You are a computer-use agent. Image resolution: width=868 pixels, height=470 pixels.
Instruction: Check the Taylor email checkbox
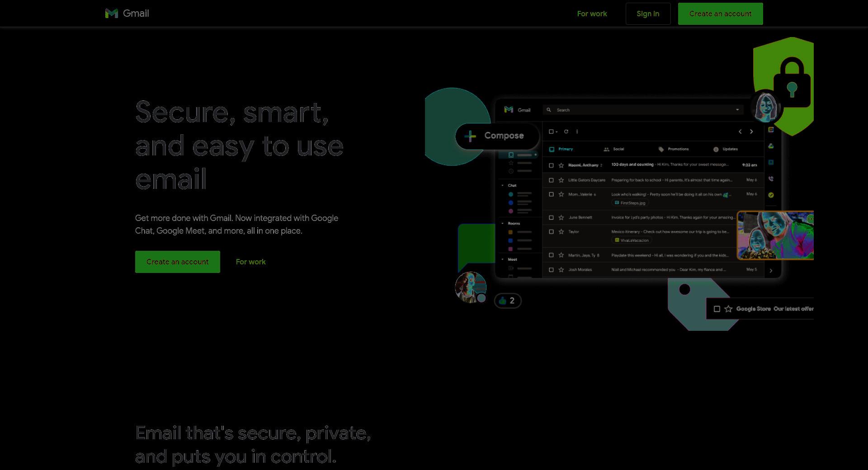pos(551,232)
